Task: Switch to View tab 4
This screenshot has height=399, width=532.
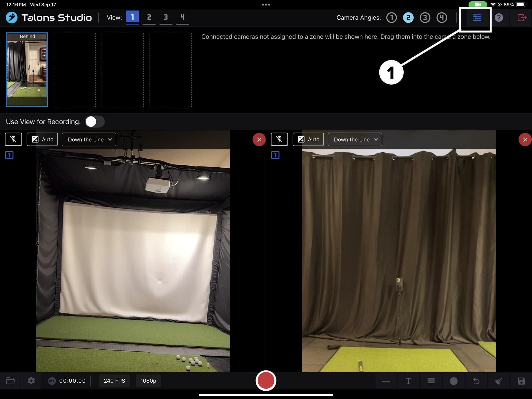Action: click(x=182, y=17)
